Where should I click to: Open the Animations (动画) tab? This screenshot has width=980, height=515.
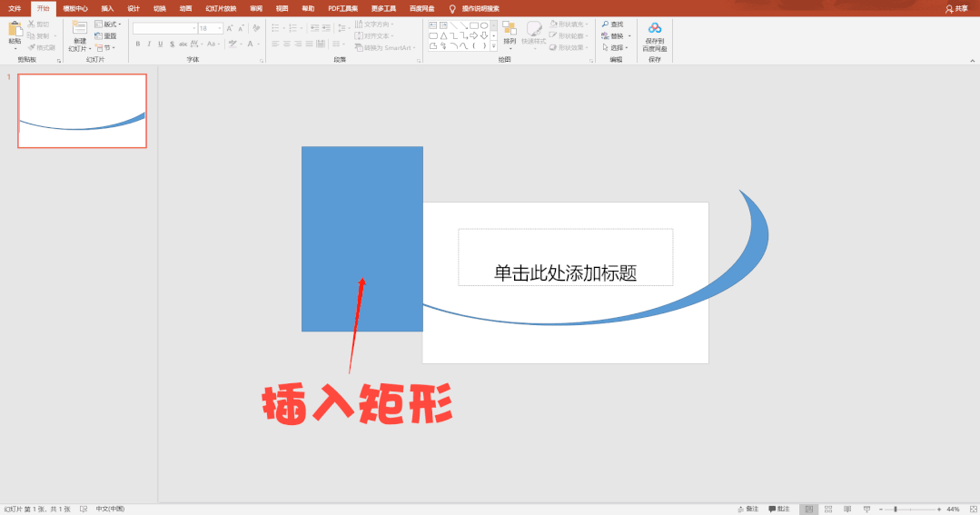186,9
